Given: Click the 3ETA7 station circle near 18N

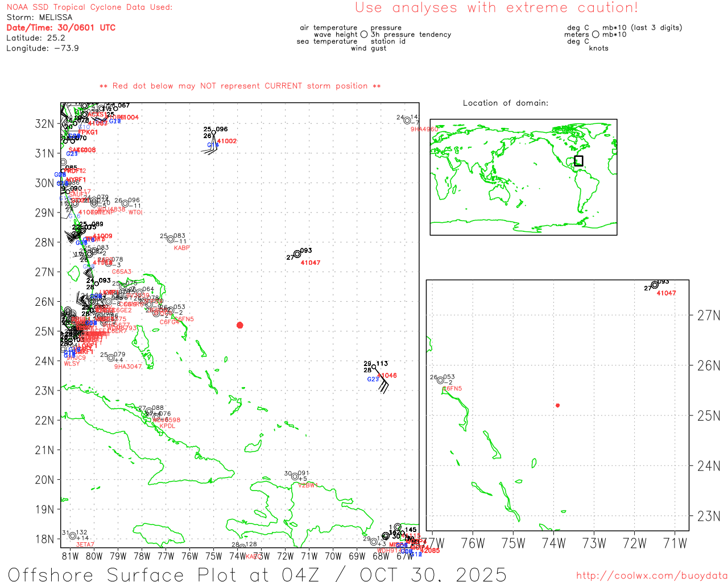Looking at the screenshot, I should click(x=73, y=536).
